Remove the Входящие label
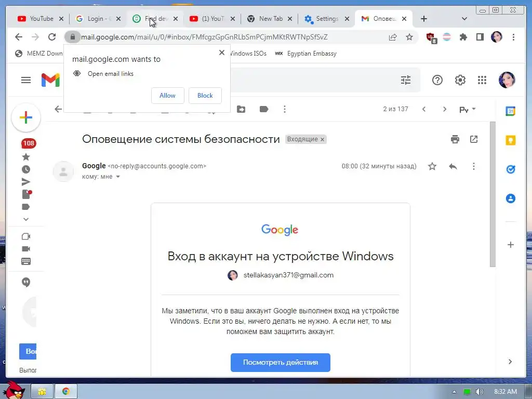Image resolution: width=532 pixels, height=399 pixels. [322, 139]
